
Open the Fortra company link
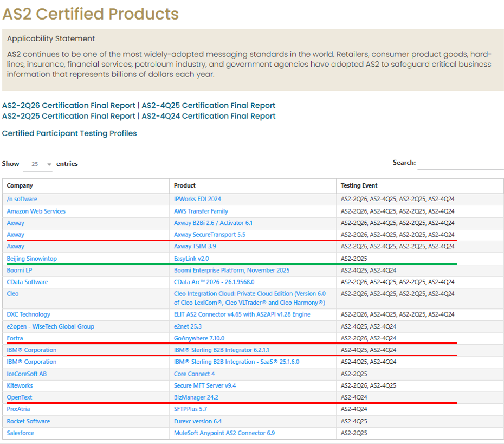pyautogui.click(x=15, y=338)
